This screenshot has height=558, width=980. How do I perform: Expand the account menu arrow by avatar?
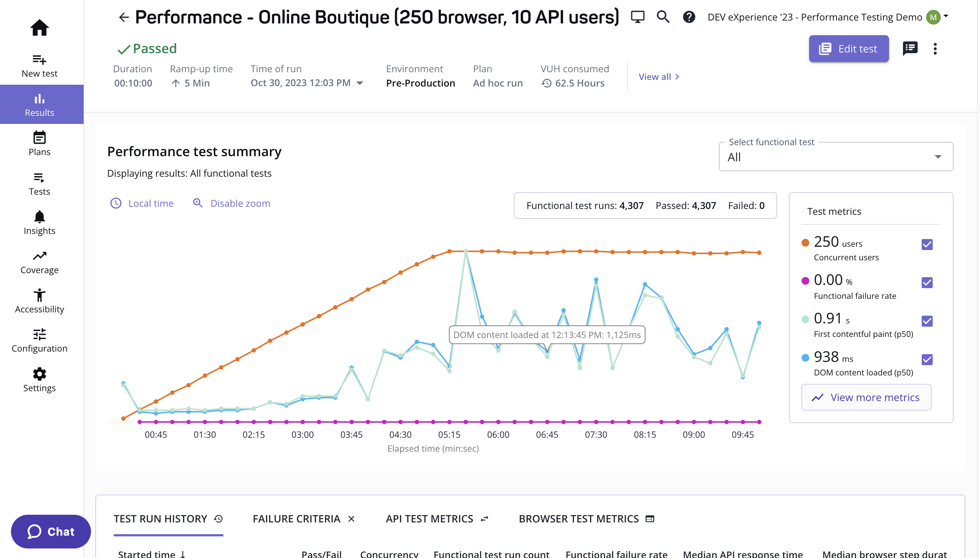coord(946,16)
